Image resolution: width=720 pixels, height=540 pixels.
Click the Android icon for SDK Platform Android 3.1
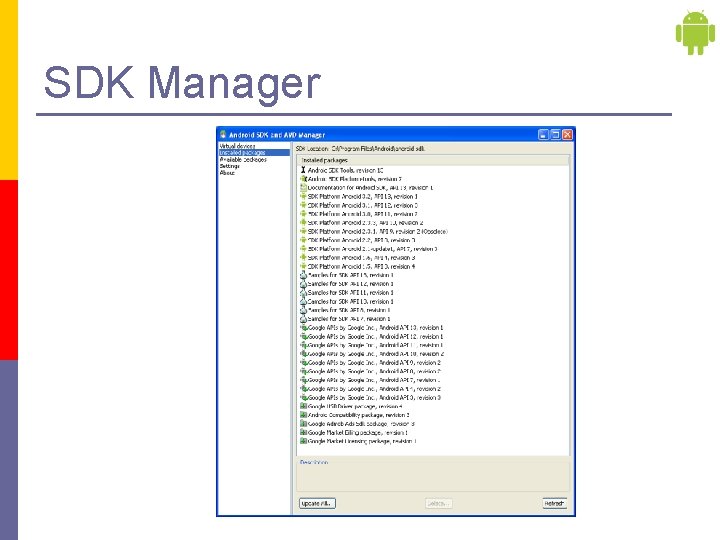pyautogui.click(x=303, y=205)
